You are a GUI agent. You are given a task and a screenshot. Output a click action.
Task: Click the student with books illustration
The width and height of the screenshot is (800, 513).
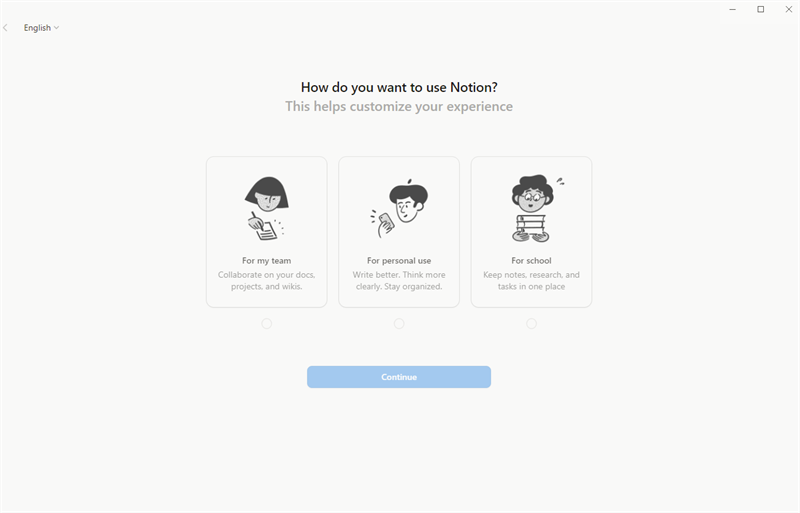pyautogui.click(x=531, y=208)
